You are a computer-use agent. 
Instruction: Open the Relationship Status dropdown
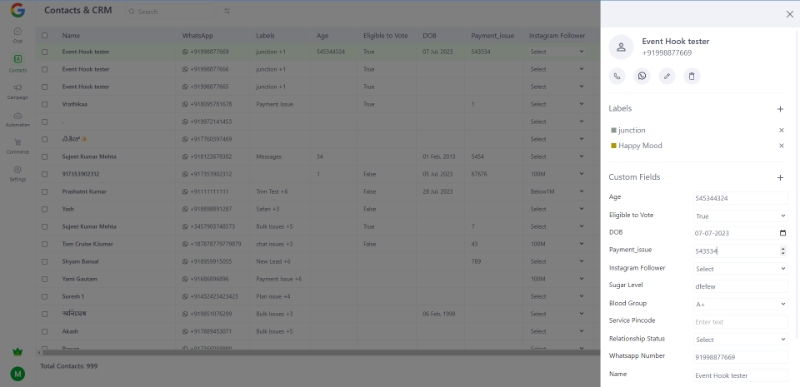(740, 340)
